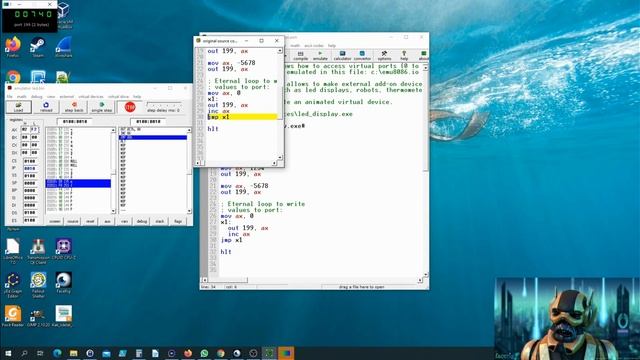Click the stack button at emulator bottom
This screenshot has width=640, height=360.
(160, 221)
